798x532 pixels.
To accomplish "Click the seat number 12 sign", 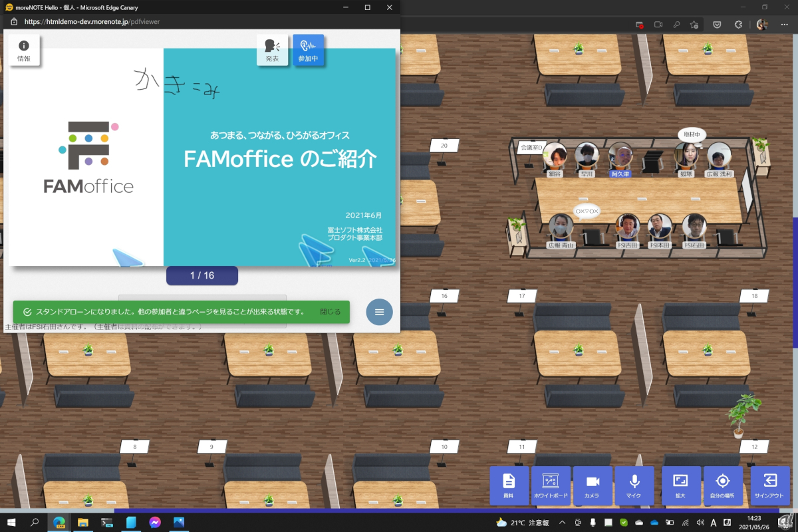I will point(754,447).
